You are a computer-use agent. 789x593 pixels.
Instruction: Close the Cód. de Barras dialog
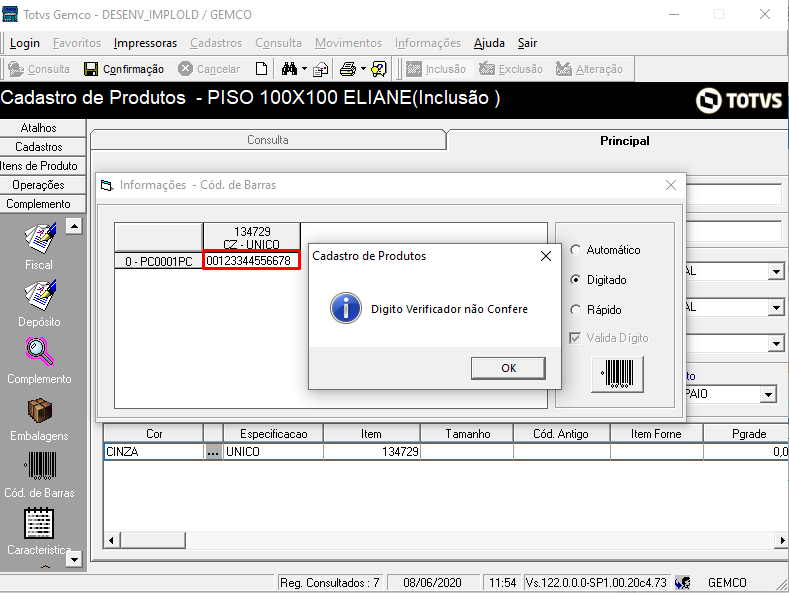click(x=671, y=185)
